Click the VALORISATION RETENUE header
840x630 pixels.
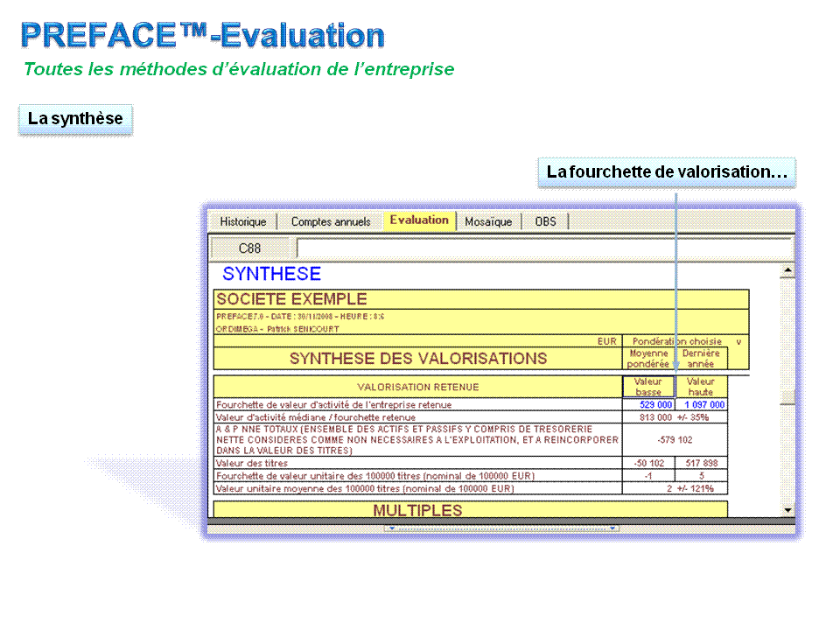pos(418,387)
